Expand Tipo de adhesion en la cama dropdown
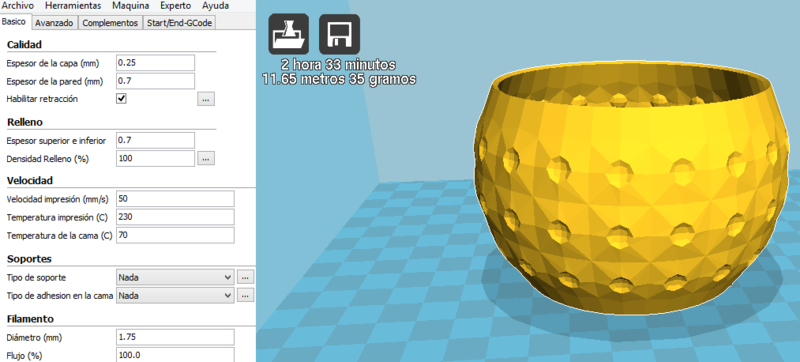The height and width of the screenshot is (362, 800). point(175,296)
